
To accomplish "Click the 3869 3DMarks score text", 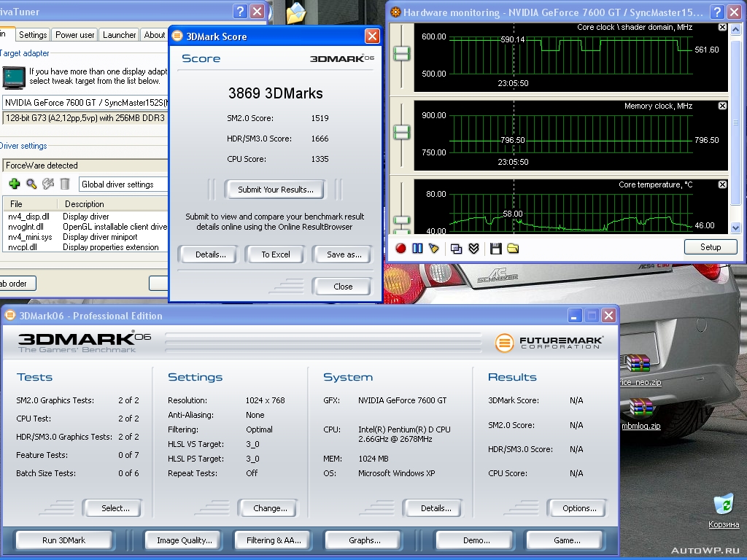I will [275, 93].
